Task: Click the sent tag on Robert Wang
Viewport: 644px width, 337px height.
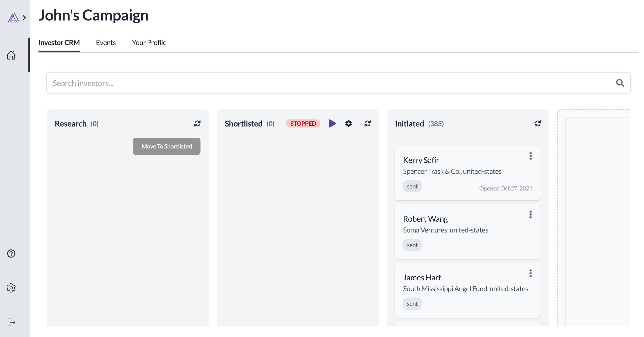Action: [x=412, y=245]
